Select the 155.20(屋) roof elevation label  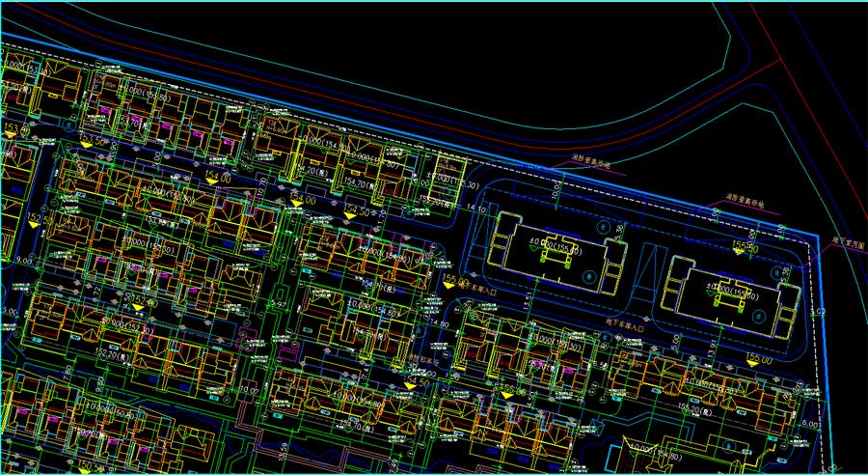pyautogui.click(x=694, y=410)
